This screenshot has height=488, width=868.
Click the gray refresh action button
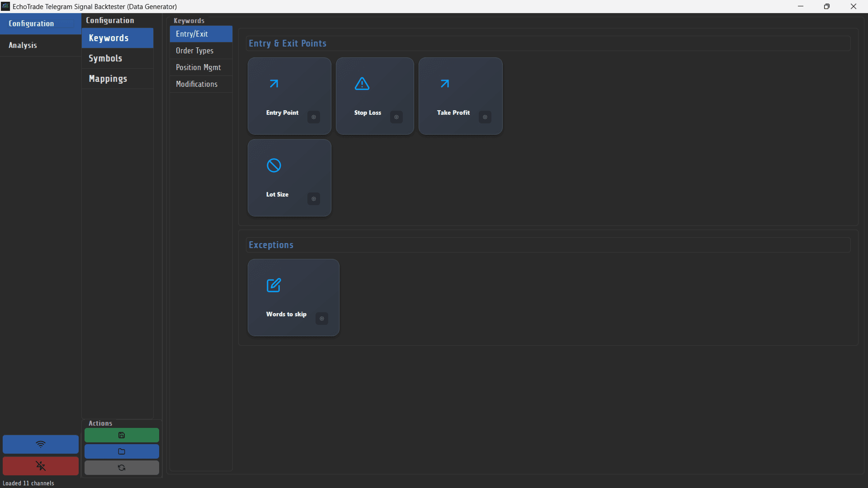tap(122, 468)
